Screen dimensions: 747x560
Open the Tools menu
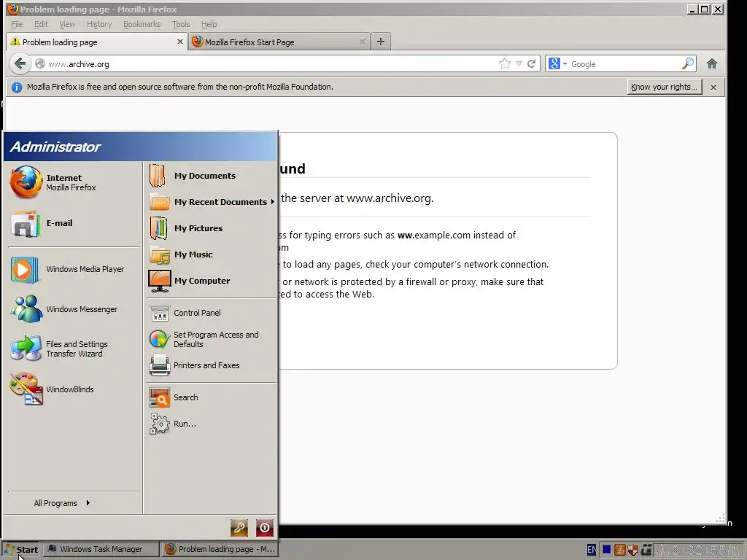click(x=181, y=24)
